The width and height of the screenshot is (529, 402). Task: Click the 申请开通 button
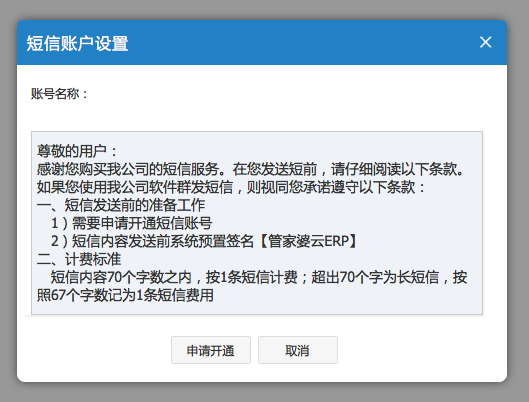211,350
